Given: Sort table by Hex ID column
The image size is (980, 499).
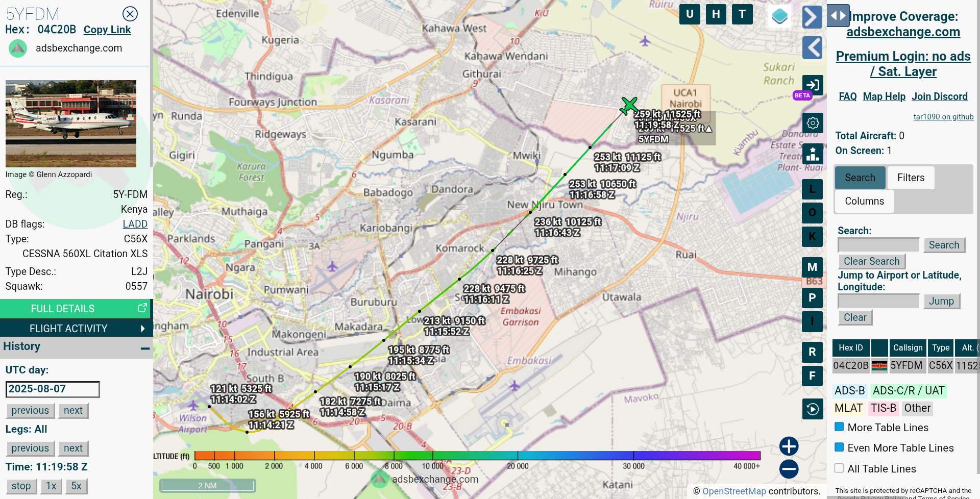Looking at the screenshot, I should pyautogui.click(x=851, y=348).
